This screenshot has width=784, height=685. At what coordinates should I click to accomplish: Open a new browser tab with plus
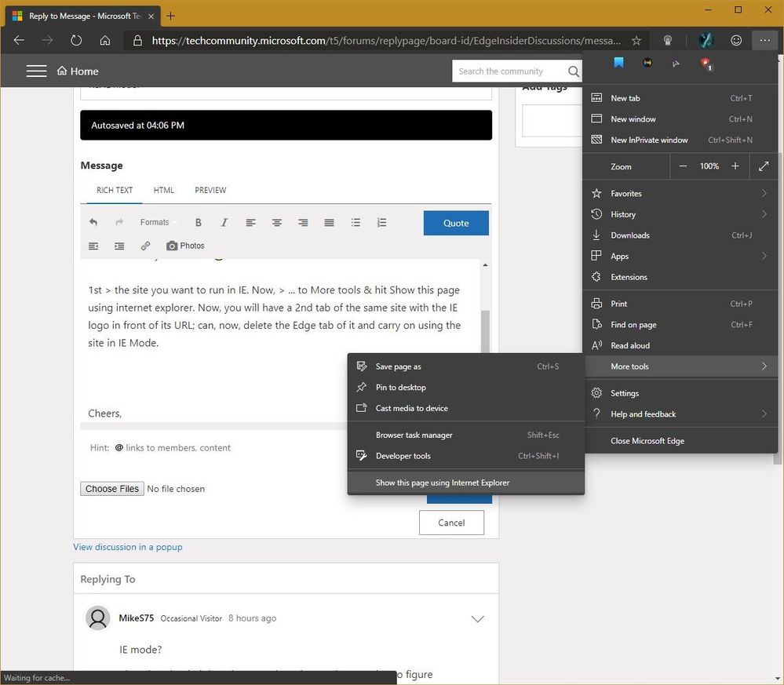click(170, 16)
